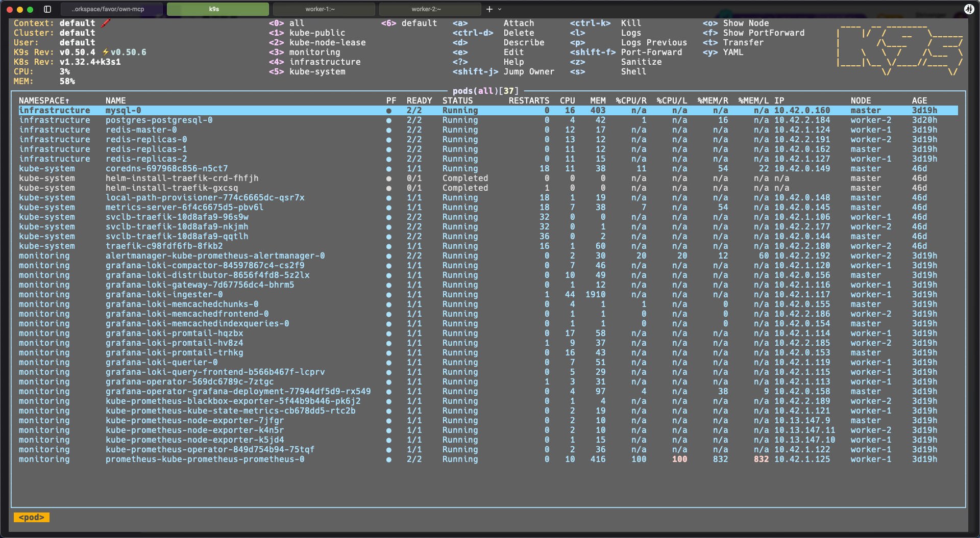Click the <1> kube-public namespace shortcut
This screenshot has height=538, width=980.
pyautogui.click(x=307, y=33)
